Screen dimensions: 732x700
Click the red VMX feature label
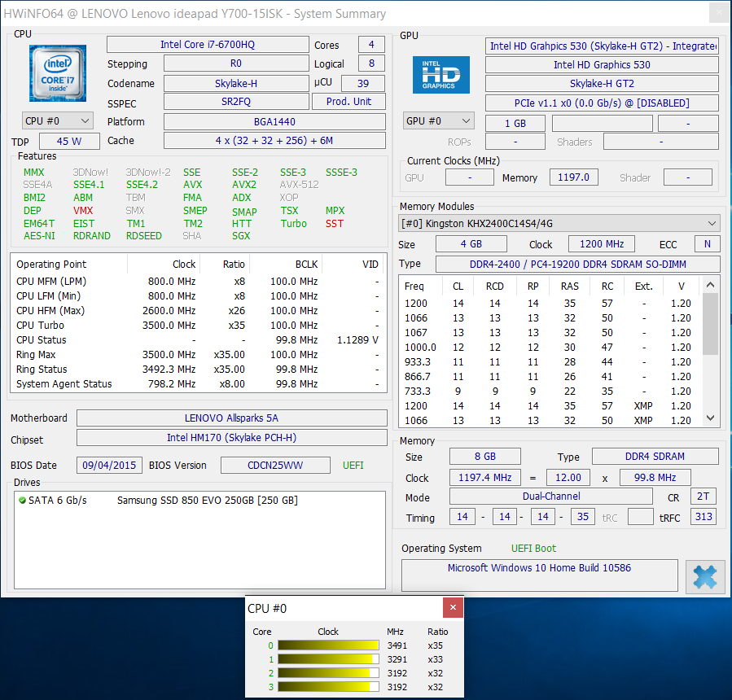point(83,211)
